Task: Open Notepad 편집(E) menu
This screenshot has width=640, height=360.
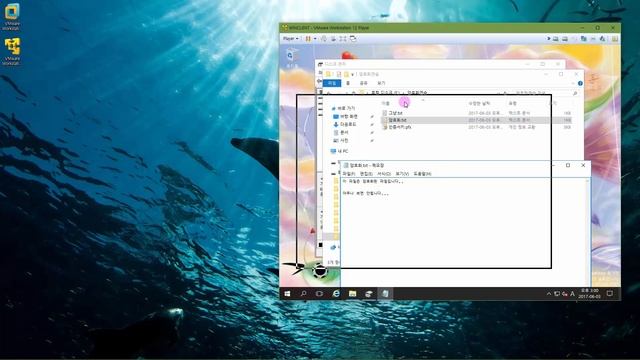Action: [366, 173]
